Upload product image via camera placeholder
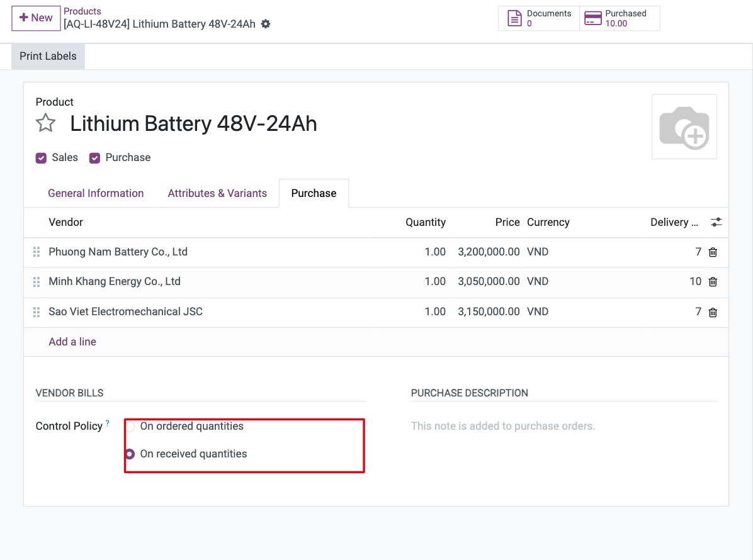 (684, 126)
